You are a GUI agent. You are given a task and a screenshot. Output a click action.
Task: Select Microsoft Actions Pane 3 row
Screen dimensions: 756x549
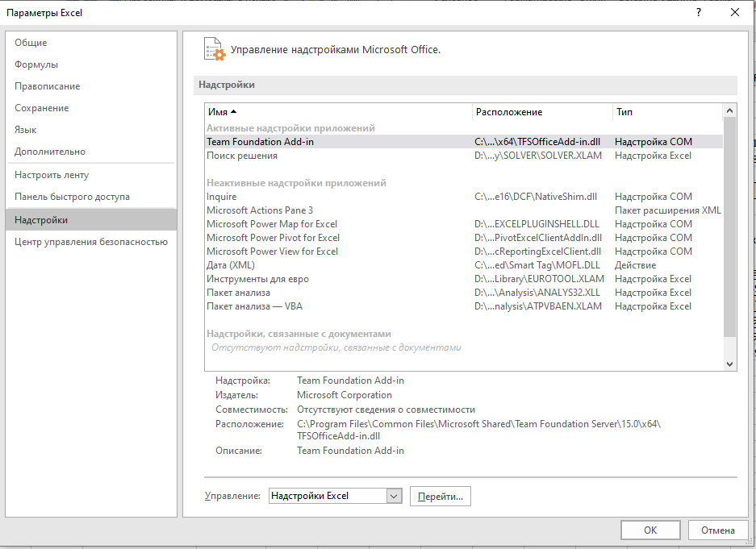point(463,210)
